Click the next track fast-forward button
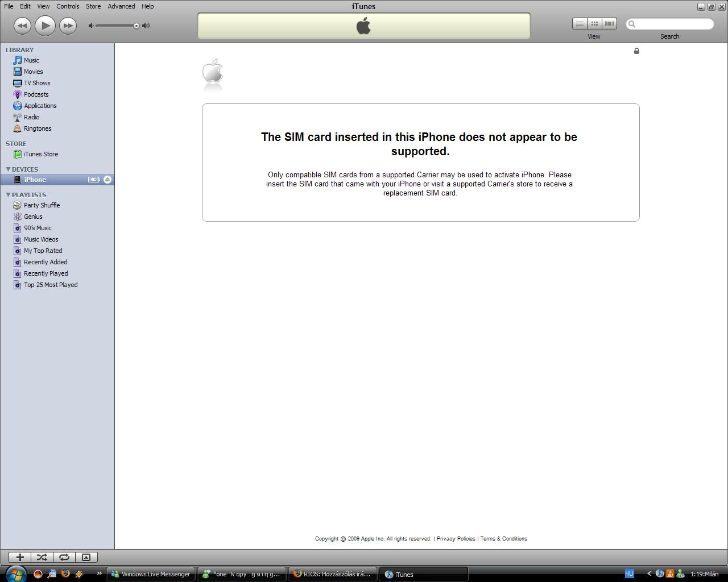The image size is (728, 582). pos(68,26)
